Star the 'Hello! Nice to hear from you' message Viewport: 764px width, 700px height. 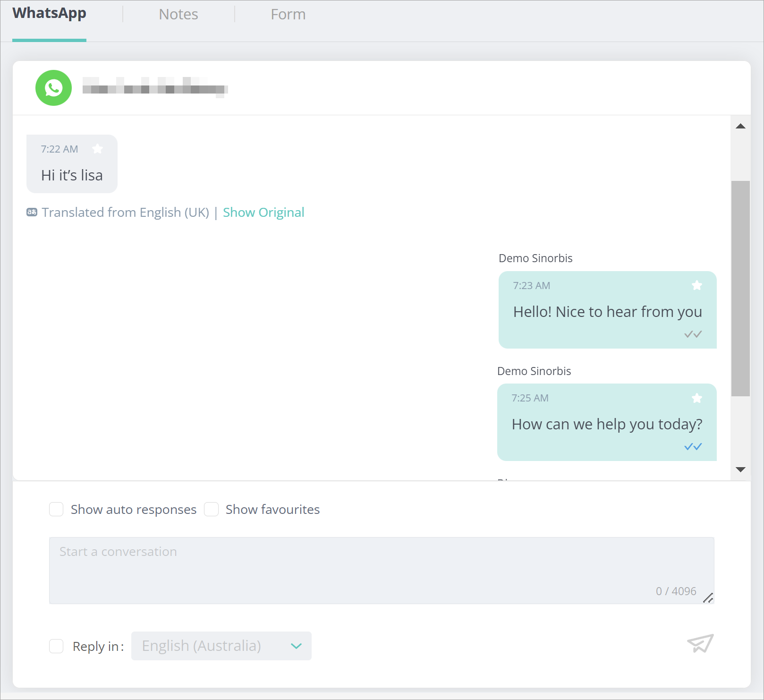[696, 285]
